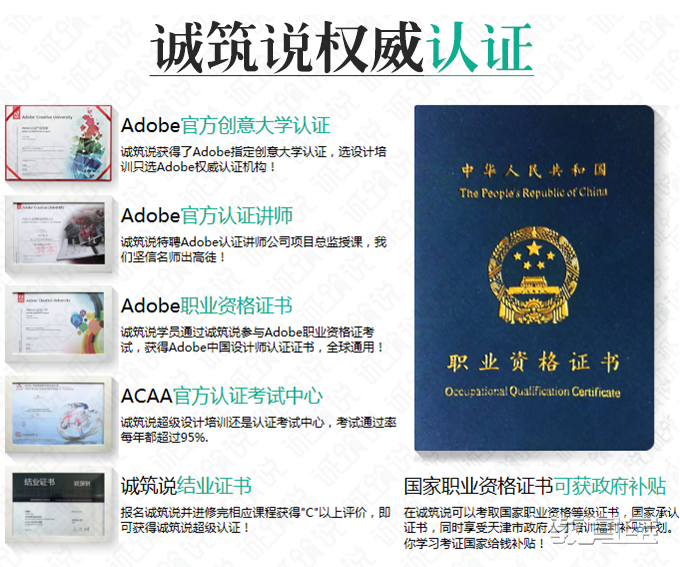Screen dimensions: 680x567
Task: Click the golden national emblem on the booklet
Action: coord(533,275)
